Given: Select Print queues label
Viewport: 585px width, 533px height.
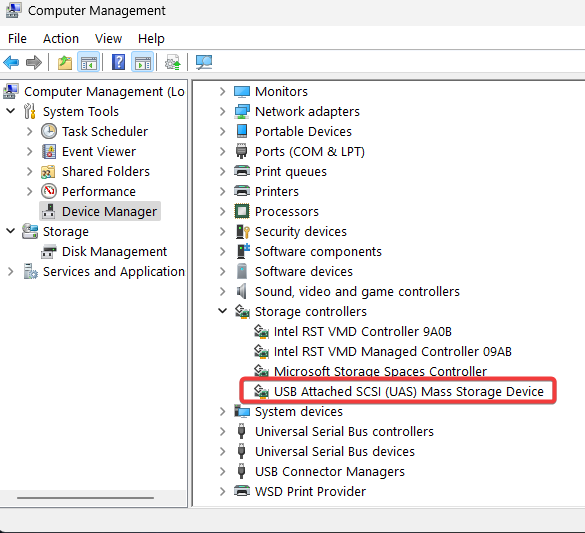Looking at the screenshot, I should (291, 172).
